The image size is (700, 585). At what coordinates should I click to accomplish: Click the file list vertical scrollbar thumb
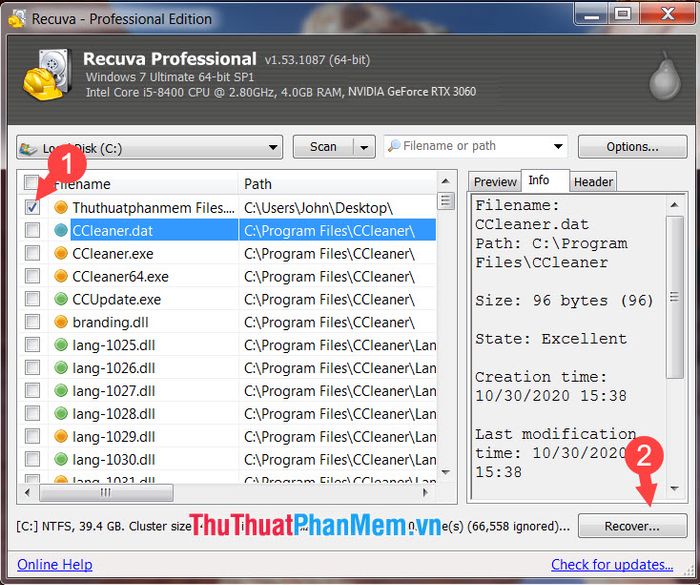pos(446,201)
